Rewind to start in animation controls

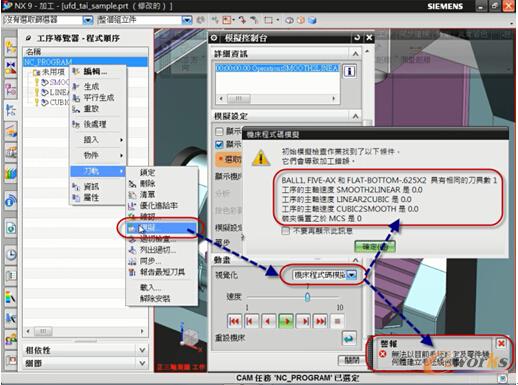point(234,321)
